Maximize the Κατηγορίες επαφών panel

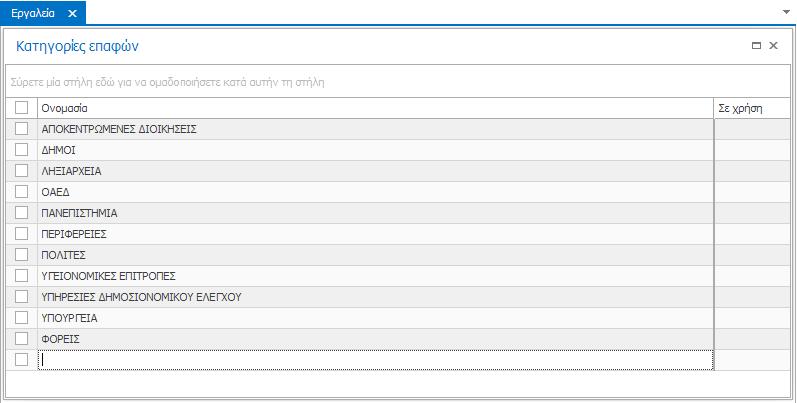click(757, 46)
